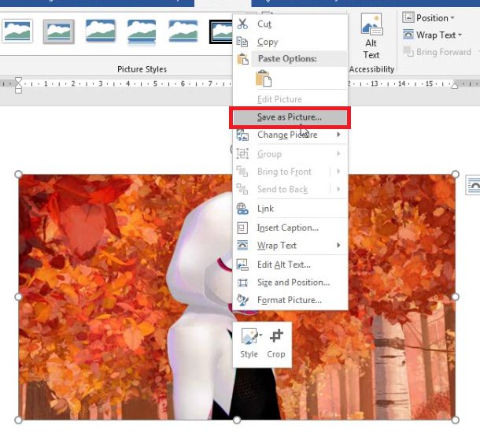Image resolution: width=480 pixels, height=448 pixels.
Task: Open the Style picture mini-toolbar button
Action: click(249, 345)
